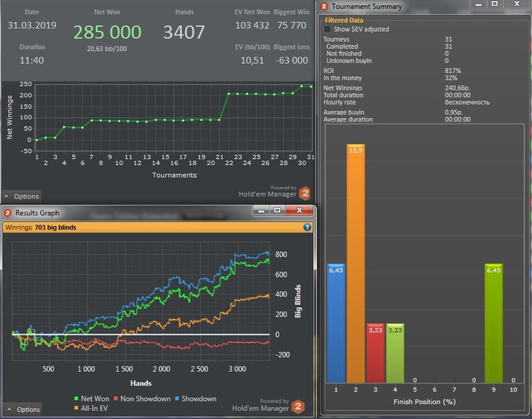Close the Results Graph window

299,210
